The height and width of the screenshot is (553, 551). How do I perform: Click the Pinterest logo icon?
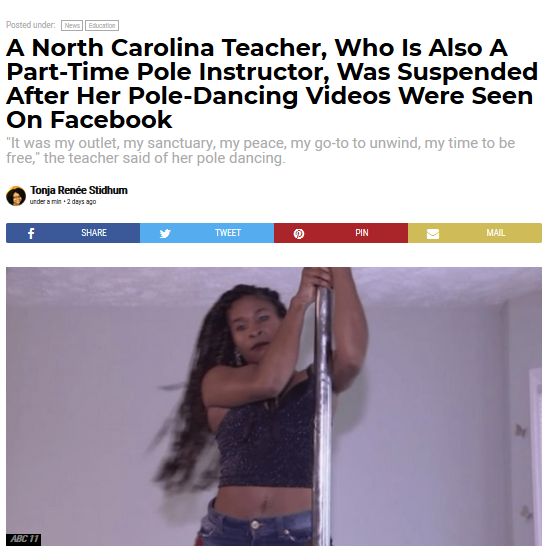(x=299, y=233)
